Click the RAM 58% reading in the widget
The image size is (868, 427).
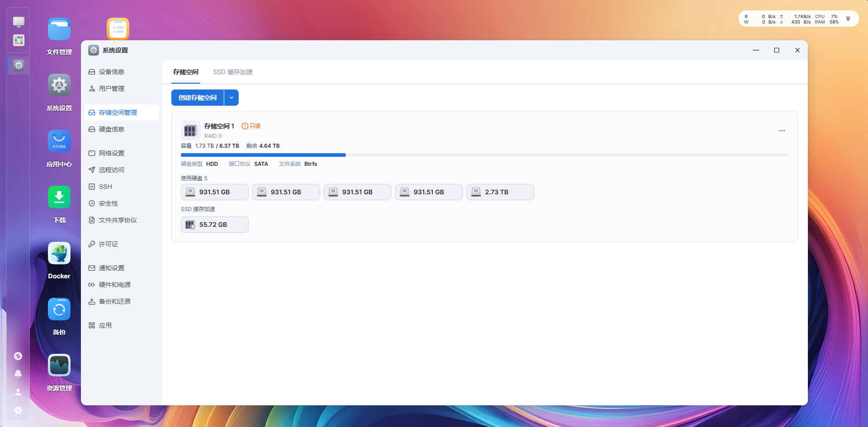[x=826, y=22]
